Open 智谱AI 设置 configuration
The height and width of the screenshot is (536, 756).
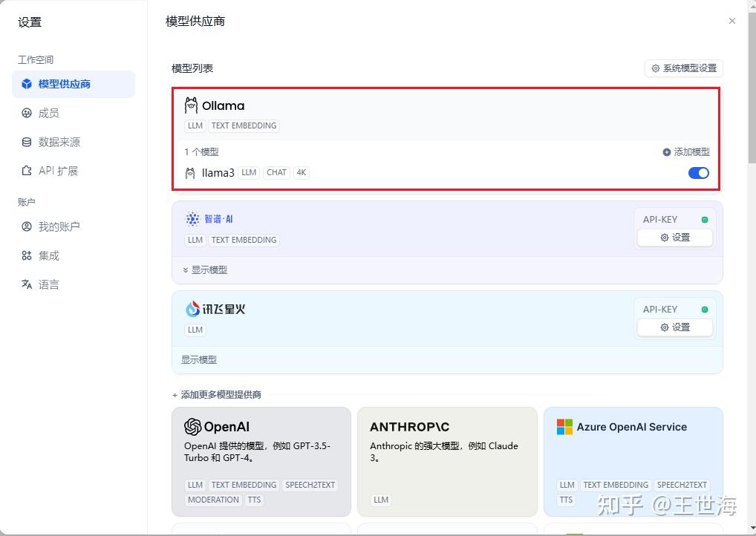[x=674, y=238]
